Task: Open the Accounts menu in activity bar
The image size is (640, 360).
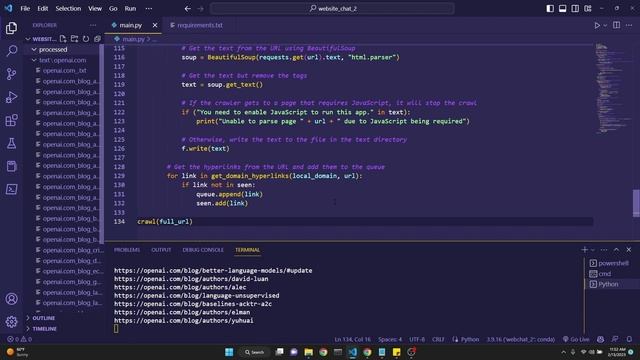Action: pos(11,299)
